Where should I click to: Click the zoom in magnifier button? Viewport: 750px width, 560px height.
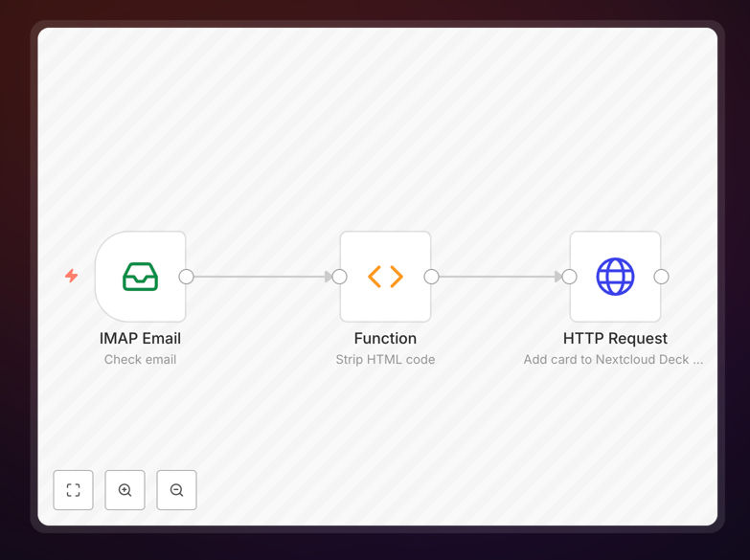coord(125,490)
